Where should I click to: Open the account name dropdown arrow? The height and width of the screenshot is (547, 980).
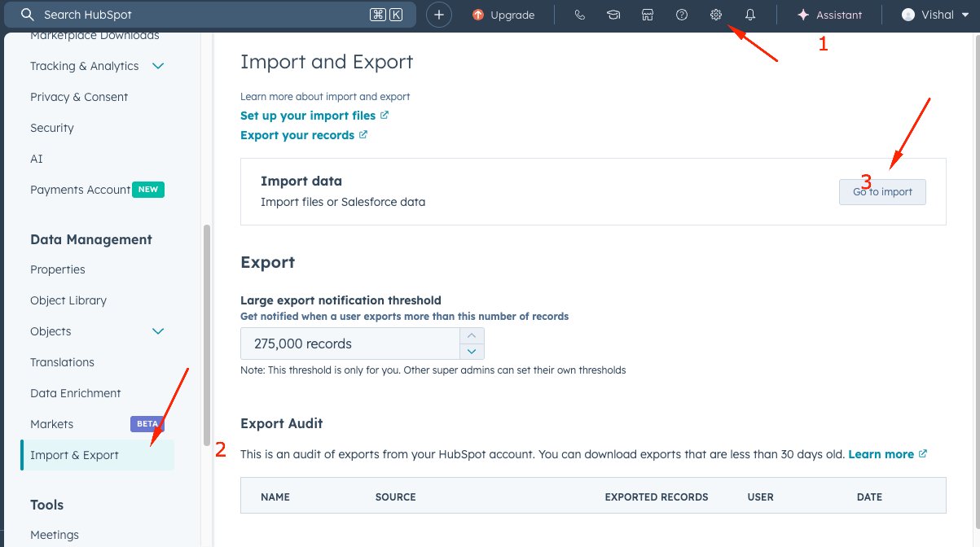click(965, 14)
